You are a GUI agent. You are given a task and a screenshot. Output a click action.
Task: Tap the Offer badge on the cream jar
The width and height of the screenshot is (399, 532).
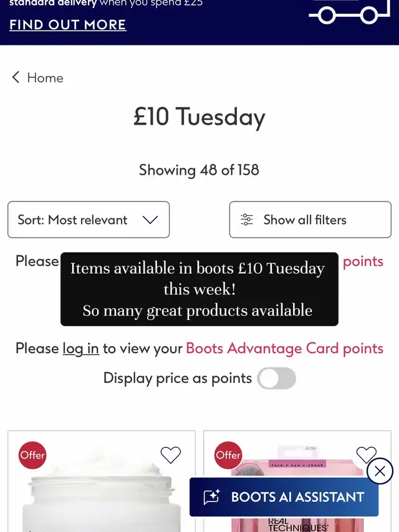click(x=32, y=455)
